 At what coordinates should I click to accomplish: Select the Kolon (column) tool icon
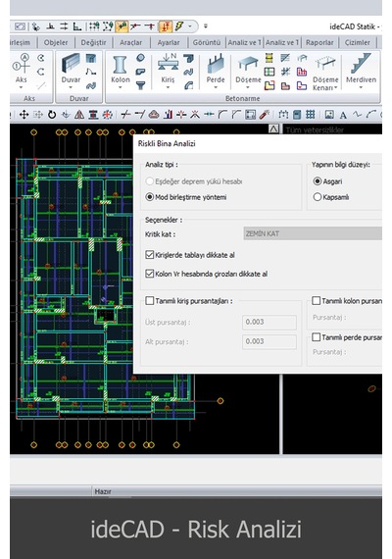[x=120, y=66]
